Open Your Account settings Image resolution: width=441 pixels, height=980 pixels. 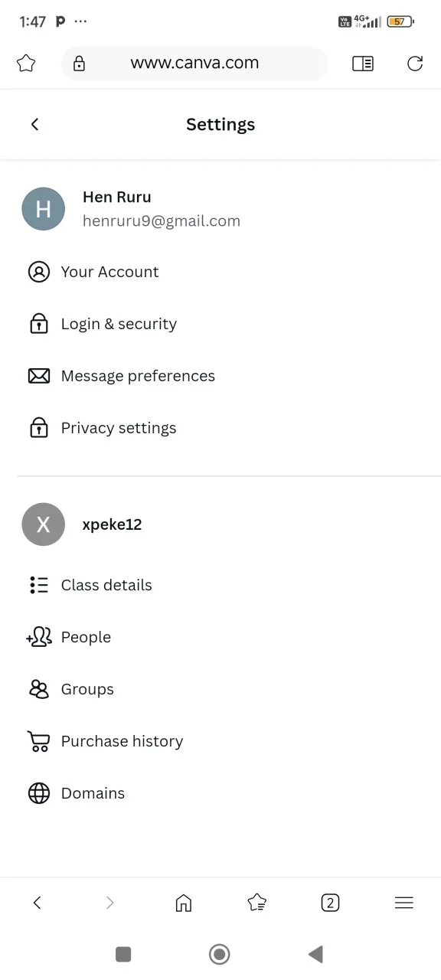pos(220,272)
